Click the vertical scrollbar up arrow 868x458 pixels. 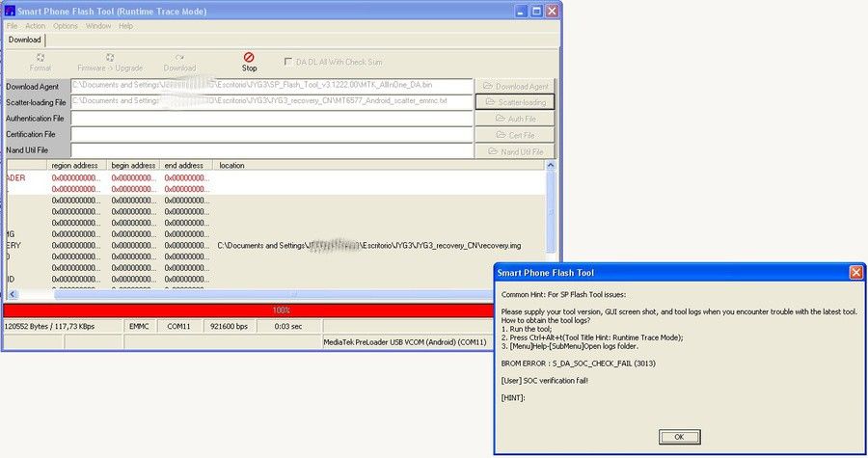[x=551, y=165]
